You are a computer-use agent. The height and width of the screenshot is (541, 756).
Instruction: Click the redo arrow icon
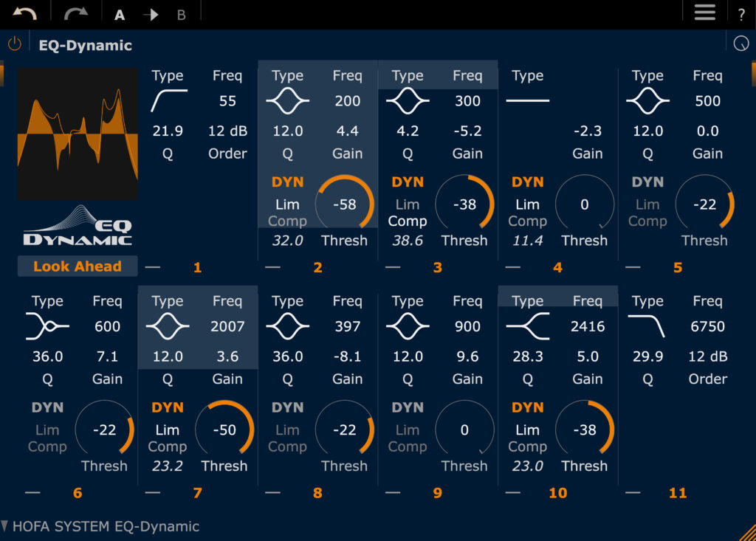[75, 13]
